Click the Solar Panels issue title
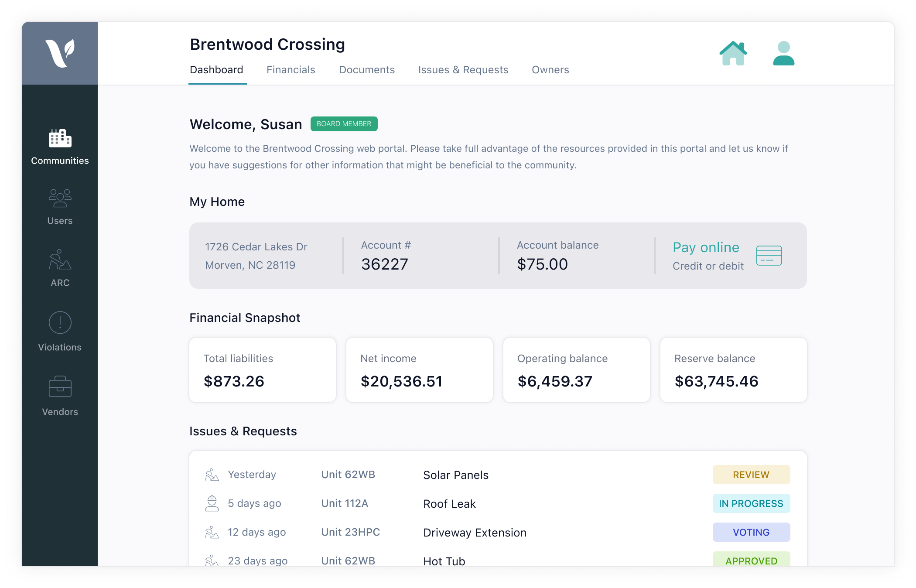Viewport: 916px width, 588px height. tap(456, 475)
